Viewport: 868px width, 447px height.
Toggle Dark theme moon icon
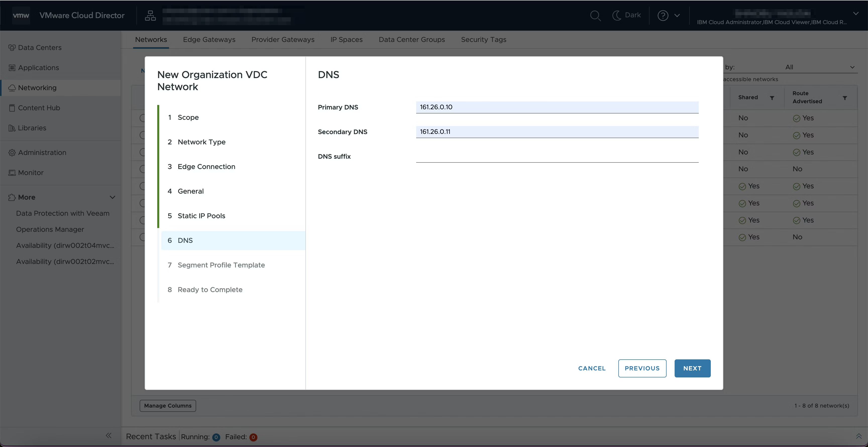(x=617, y=15)
